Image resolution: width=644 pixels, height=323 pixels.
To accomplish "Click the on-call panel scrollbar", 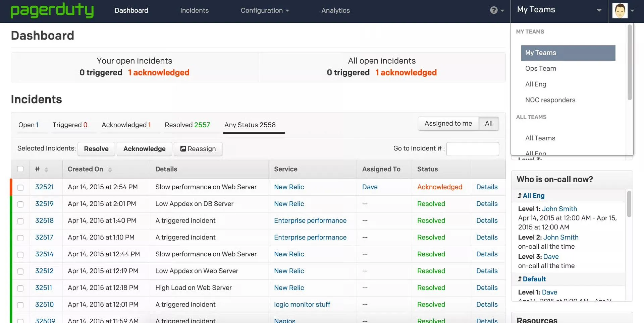I will (x=629, y=204).
